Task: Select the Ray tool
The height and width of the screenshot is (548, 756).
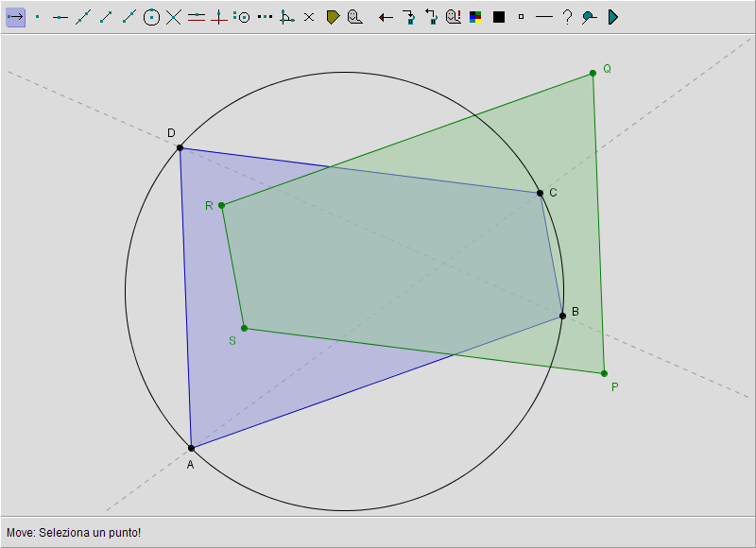Action: click(129, 17)
